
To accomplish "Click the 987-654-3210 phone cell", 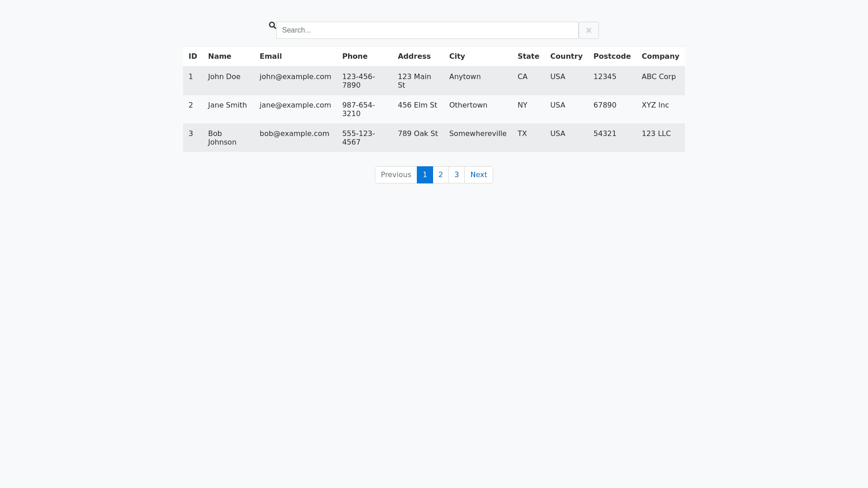I will click(358, 109).
